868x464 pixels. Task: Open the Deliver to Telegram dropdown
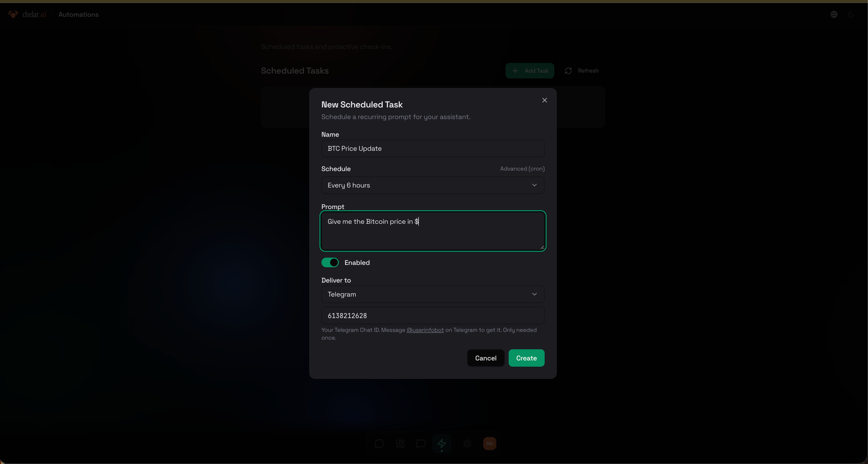coord(433,294)
